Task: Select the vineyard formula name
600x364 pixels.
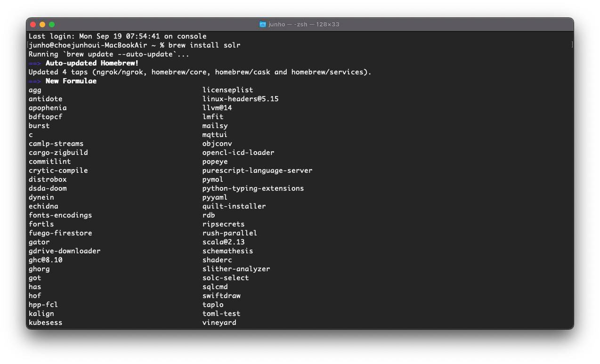Action: [219, 322]
